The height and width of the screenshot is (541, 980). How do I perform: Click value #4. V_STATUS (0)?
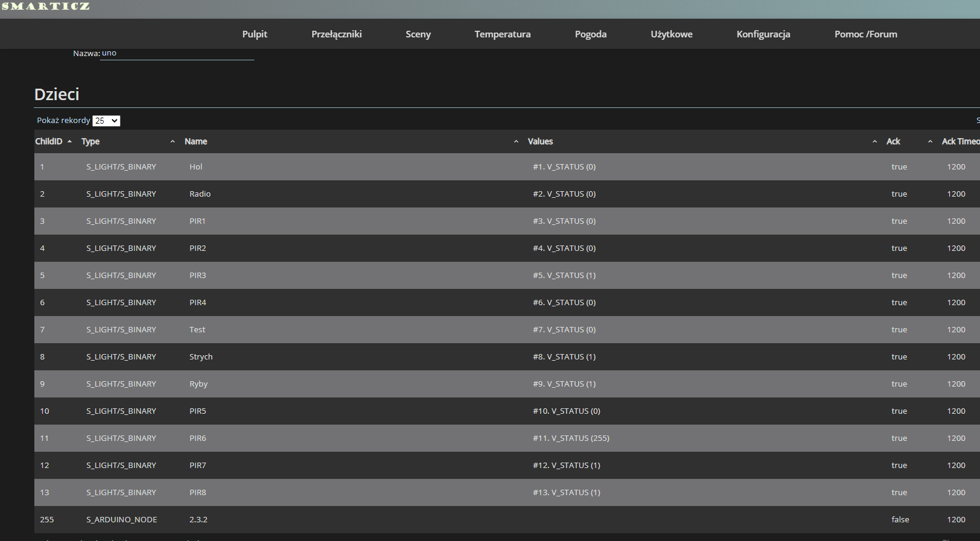(x=564, y=248)
